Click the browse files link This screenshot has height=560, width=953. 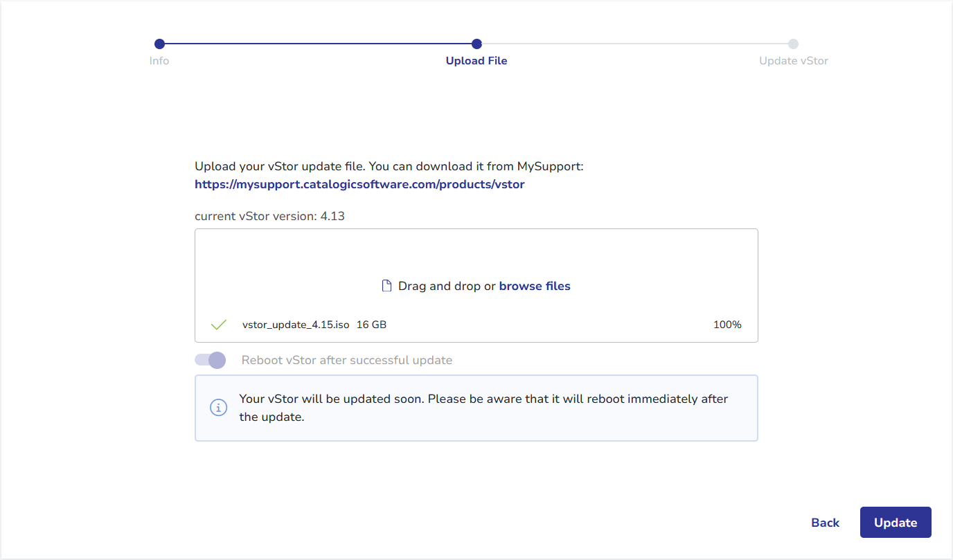(x=535, y=286)
